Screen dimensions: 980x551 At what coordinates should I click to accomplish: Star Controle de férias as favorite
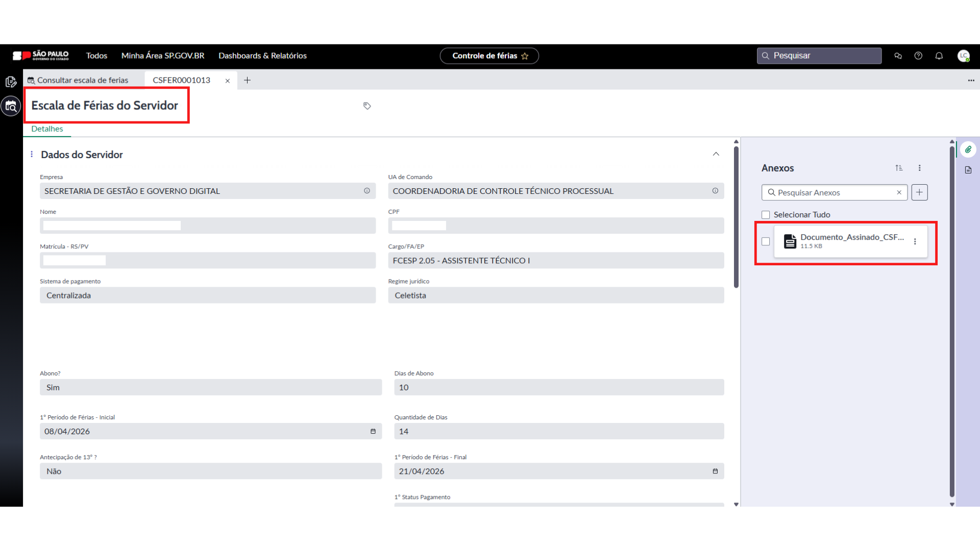(525, 56)
